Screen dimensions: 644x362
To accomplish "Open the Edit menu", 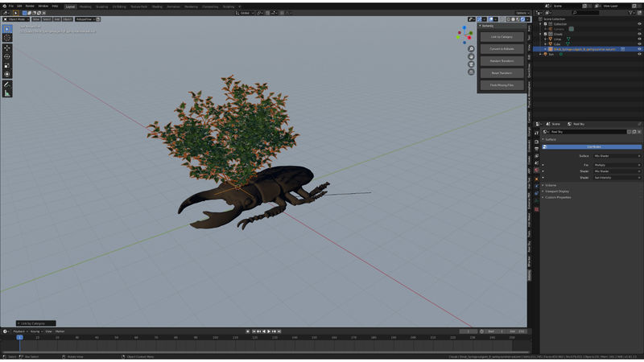I will coord(19,6).
